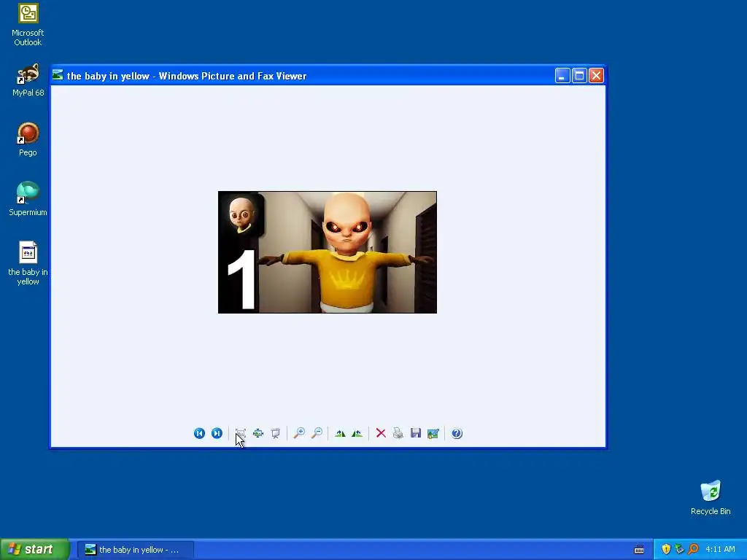747x560 pixels.
Task: Delete the picture with red X
Action: [381, 433]
